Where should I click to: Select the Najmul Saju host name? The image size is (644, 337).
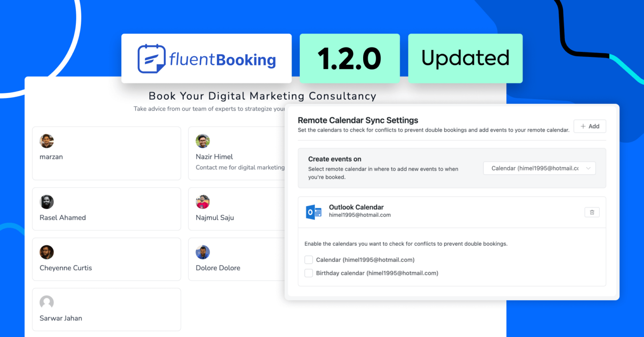point(215,218)
